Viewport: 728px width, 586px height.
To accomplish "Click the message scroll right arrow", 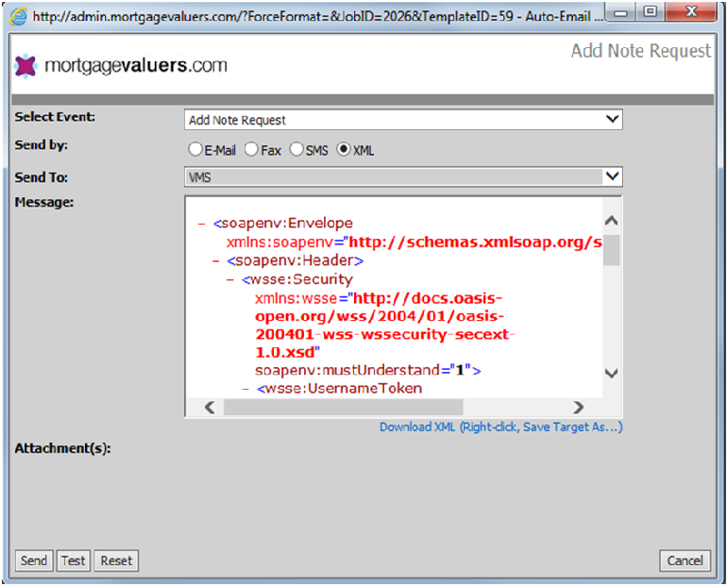I will pyautogui.click(x=578, y=408).
